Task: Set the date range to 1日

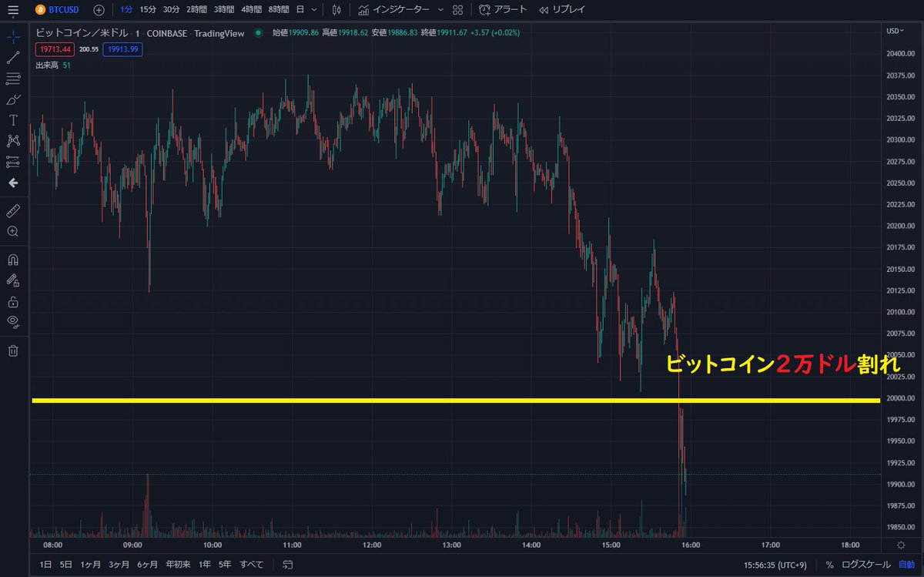Action: point(46,565)
